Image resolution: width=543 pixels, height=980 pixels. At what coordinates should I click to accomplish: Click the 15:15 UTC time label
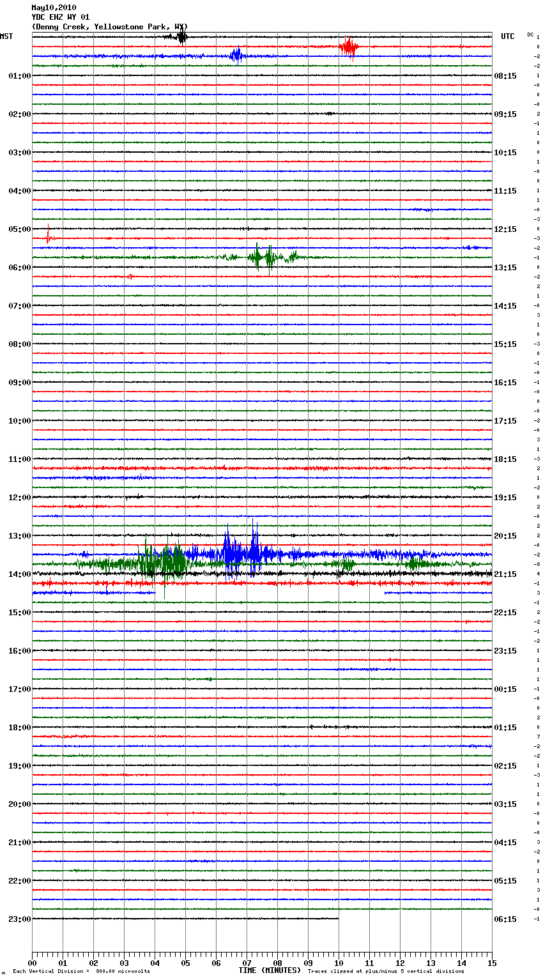(x=505, y=344)
